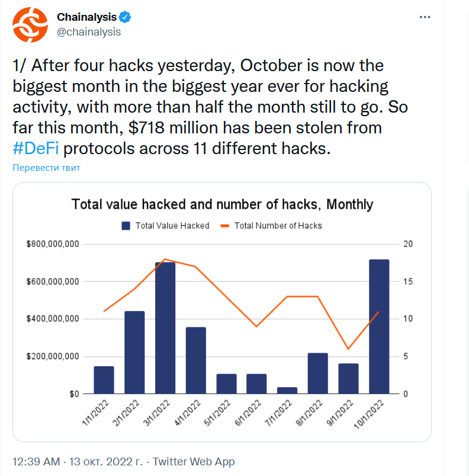Click the Twitter Web App source link
The height and width of the screenshot is (476, 469).
click(x=194, y=461)
